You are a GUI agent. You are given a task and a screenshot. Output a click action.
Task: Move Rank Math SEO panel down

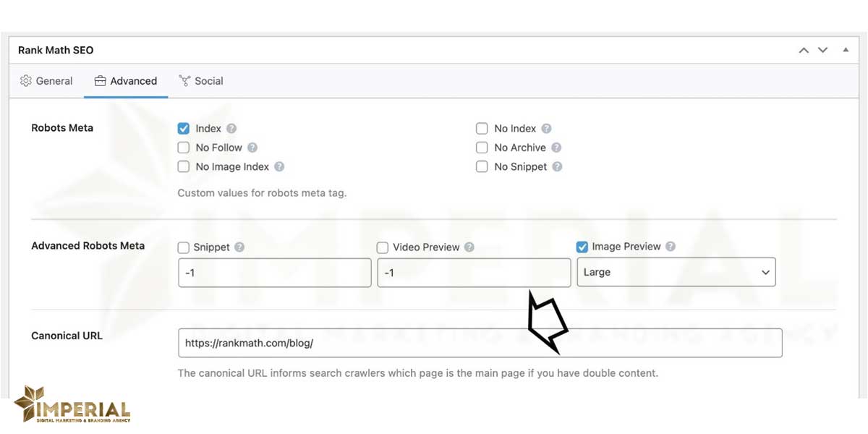[x=822, y=50]
